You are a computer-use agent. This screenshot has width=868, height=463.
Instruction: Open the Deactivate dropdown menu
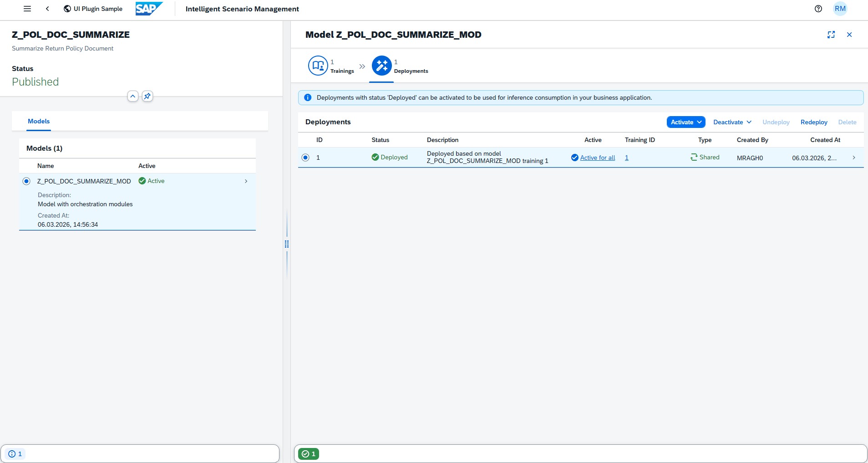coord(732,122)
